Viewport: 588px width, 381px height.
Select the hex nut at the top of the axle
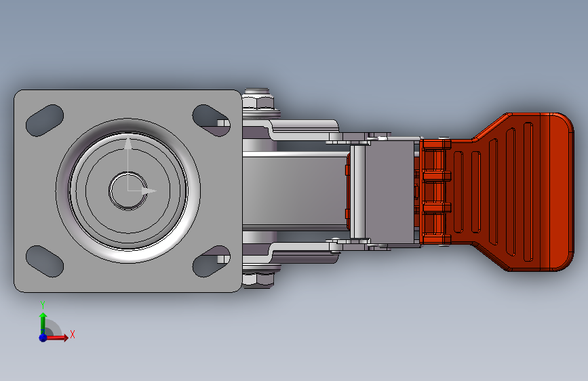click(258, 102)
